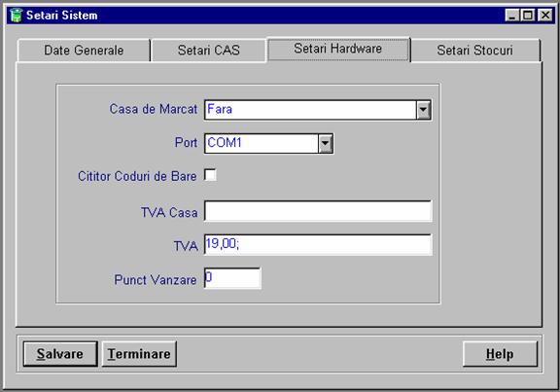Viewport: 560px width, 392px height.
Task: Open the Port dropdown arrow
Action: point(326,144)
